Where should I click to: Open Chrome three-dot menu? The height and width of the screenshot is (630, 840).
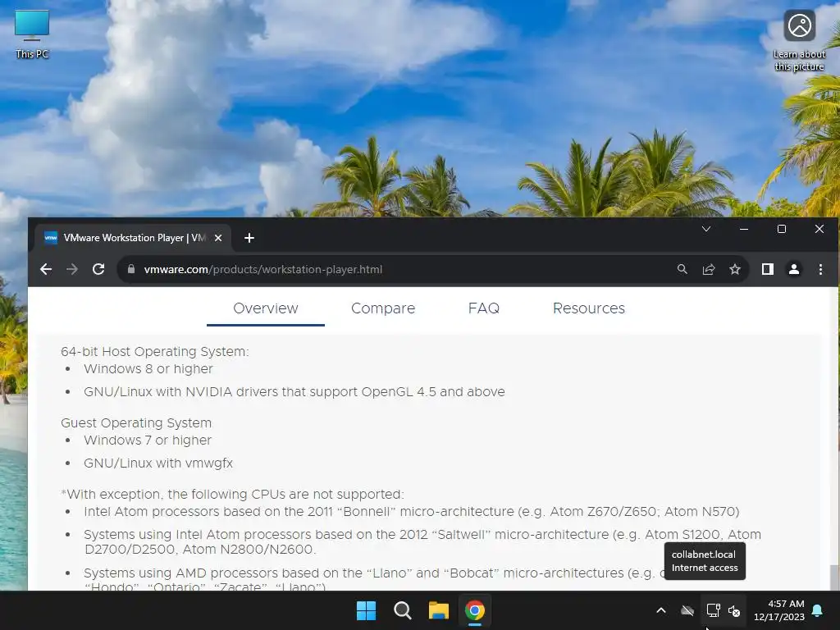click(x=820, y=269)
